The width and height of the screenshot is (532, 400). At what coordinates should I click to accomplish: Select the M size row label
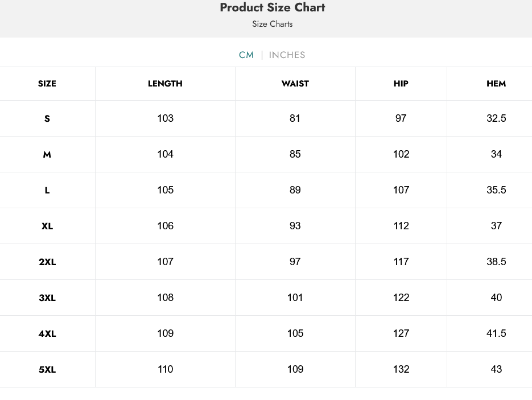[x=47, y=155]
